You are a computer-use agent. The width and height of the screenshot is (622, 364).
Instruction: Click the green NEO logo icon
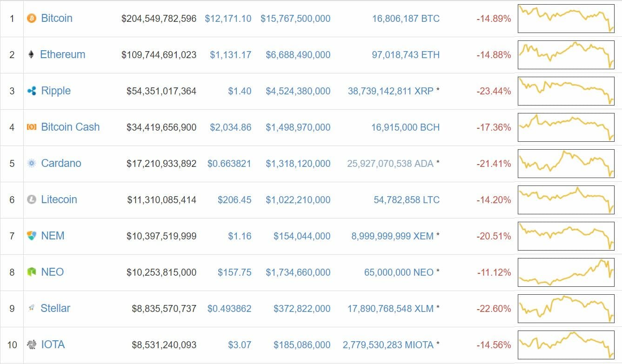(x=32, y=272)
